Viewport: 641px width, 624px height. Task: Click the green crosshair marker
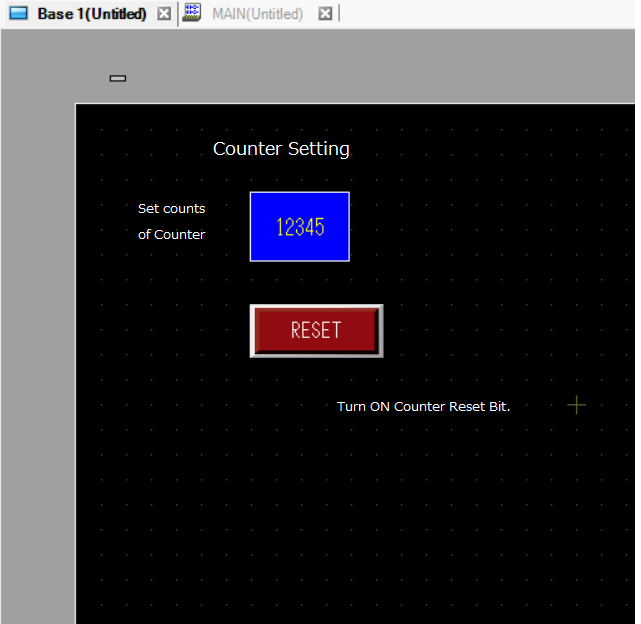pos(576,405)
